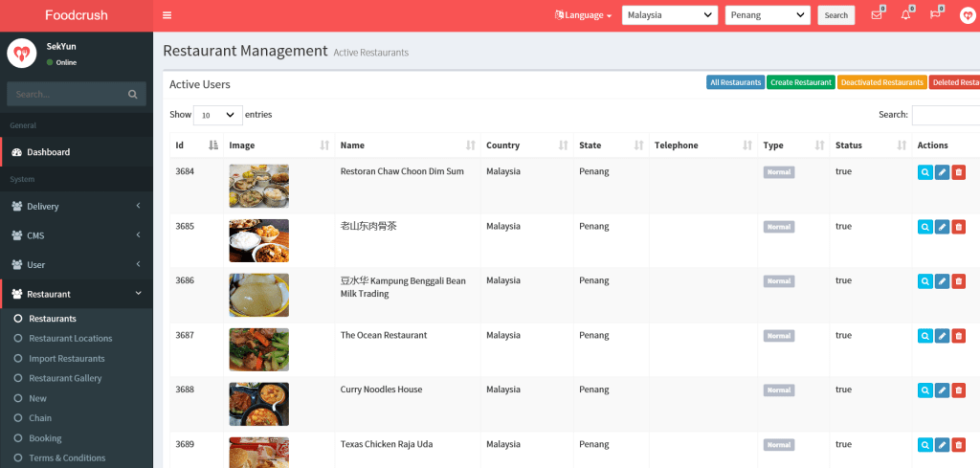Open the Malaysia country dropdown
The width and height of the screenshot is (980, 468).
669,15
